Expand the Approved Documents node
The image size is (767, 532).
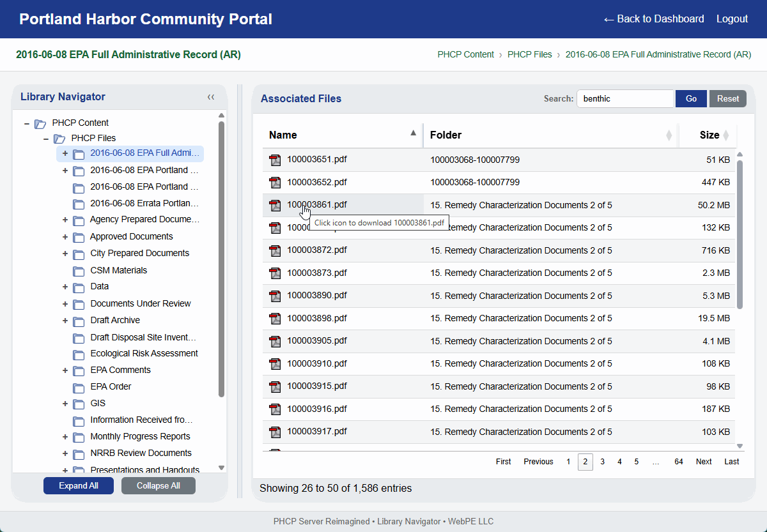(65, 237)
